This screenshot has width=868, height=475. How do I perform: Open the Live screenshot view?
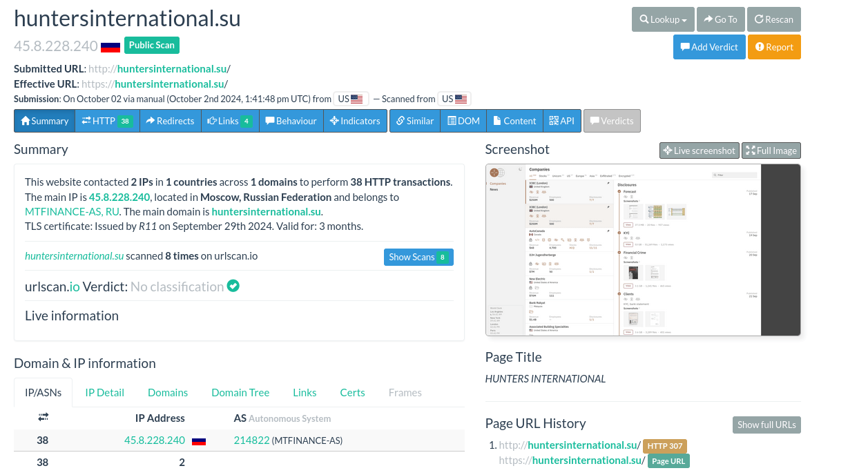(x=699, y=151)
